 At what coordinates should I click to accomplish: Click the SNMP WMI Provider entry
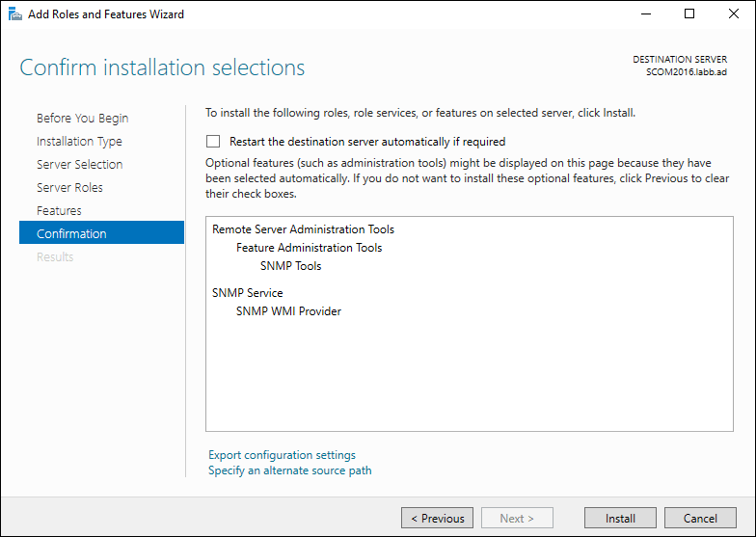(288, 311)
